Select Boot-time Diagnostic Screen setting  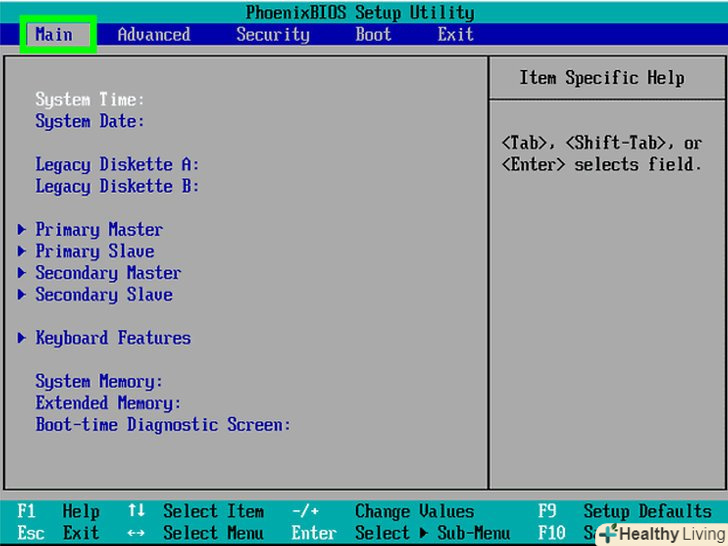[163, 425]
